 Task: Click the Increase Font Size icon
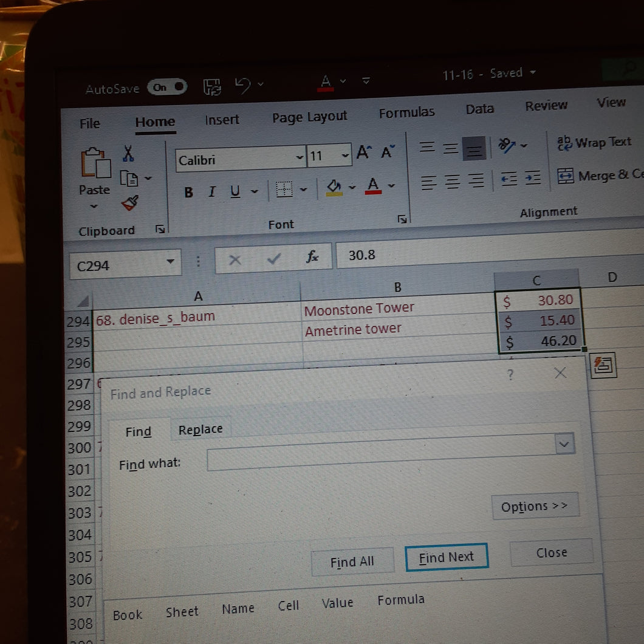[363, 152]
